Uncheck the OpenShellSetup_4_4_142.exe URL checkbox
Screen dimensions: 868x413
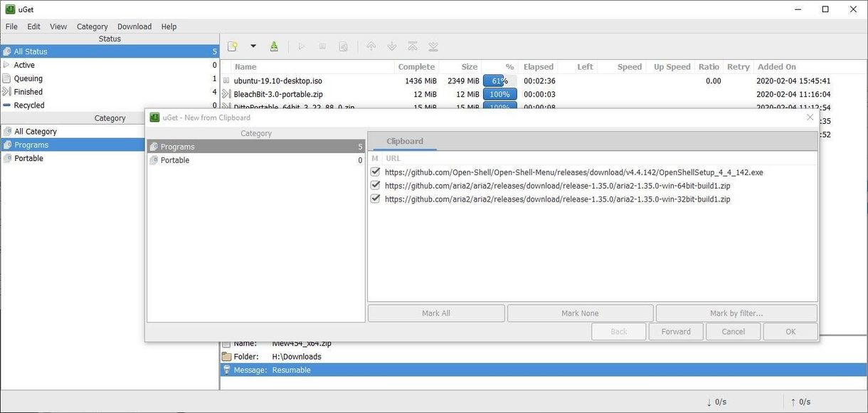click(x=376, y=172)
